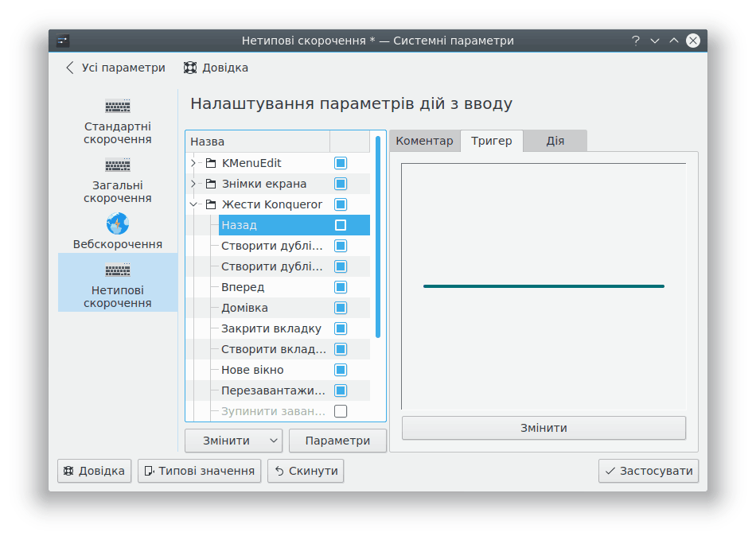Disable the Домівка gesture checkbox
The height and width of the screenshot is (540, 756).
coord(341,308)
